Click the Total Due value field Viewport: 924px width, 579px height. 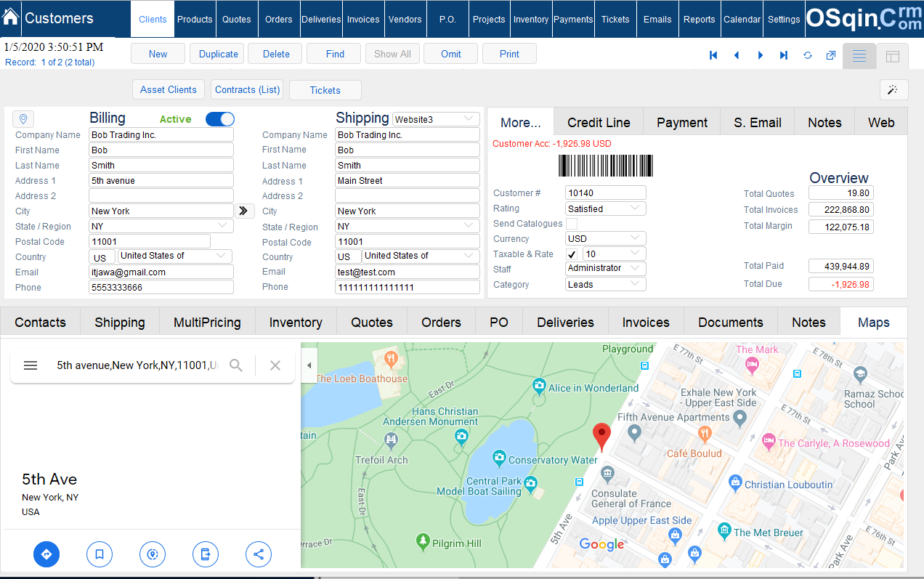coord(841,284)
